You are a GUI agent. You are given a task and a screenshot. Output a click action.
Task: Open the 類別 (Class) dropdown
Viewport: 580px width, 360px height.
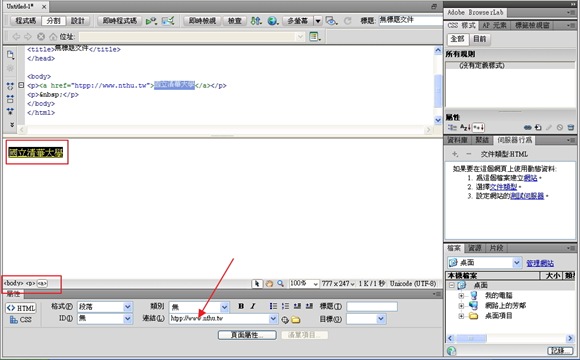225,307
